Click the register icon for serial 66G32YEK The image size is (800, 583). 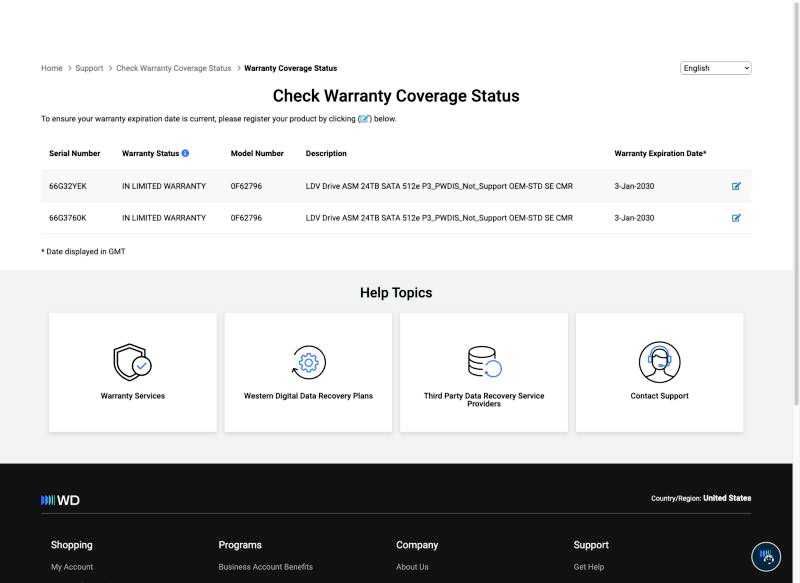coord(736,186)
